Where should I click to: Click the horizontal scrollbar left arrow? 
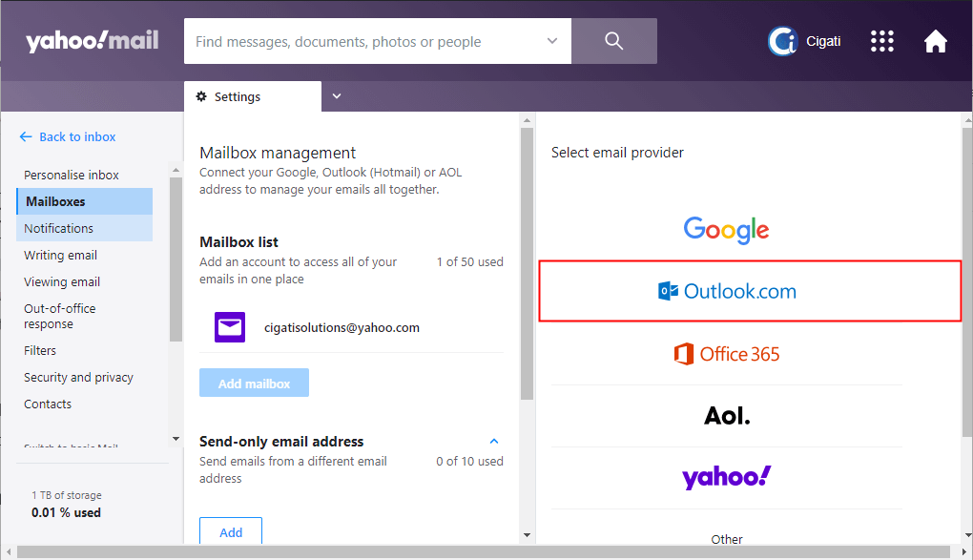[x=9, y=552]
